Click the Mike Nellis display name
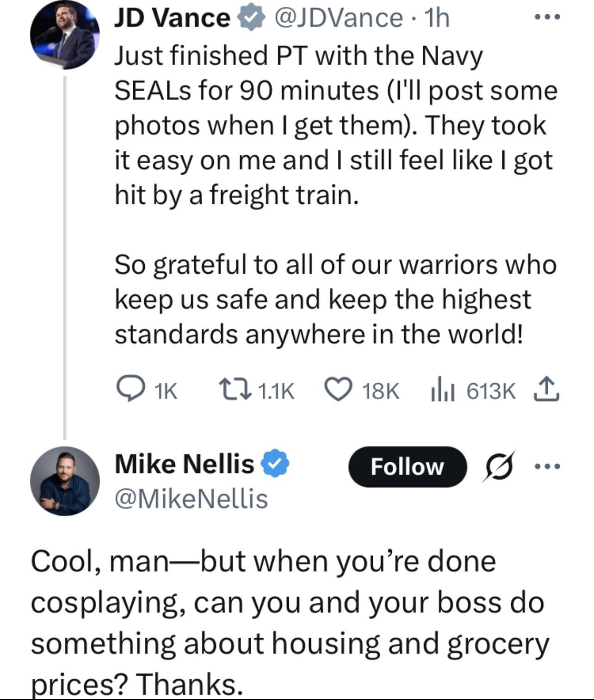 [184, 464]
